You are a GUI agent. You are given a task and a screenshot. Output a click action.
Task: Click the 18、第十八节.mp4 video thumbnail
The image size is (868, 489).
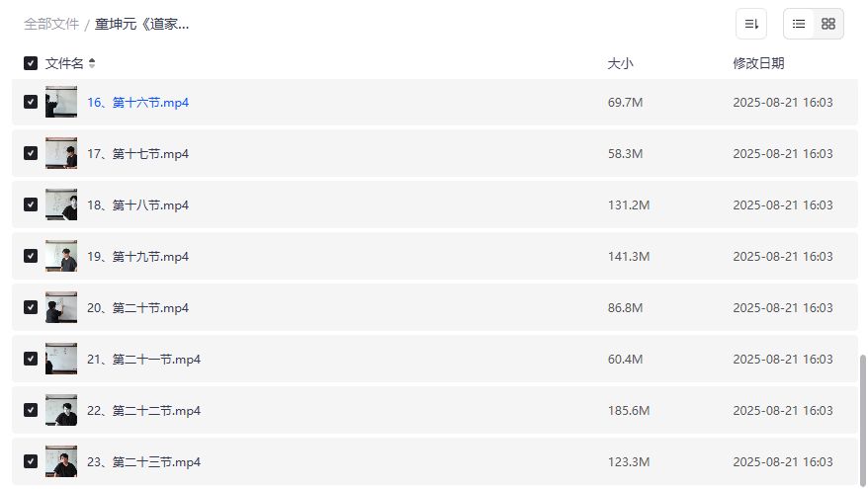61,204
